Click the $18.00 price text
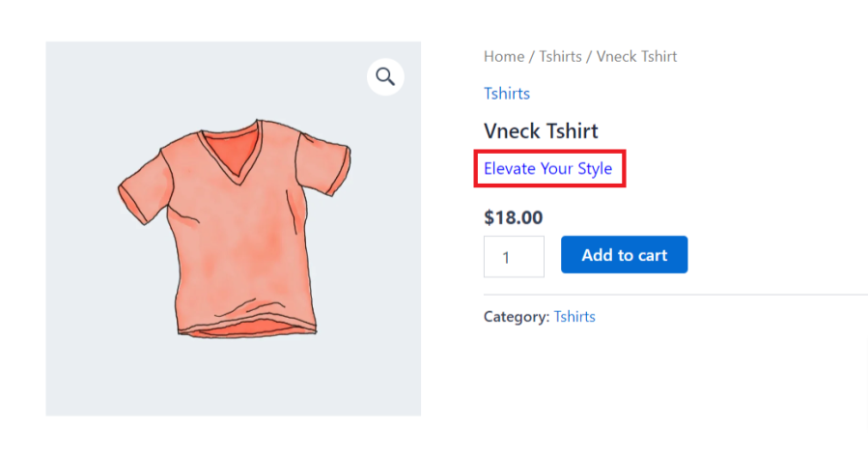 click(513, 217)
